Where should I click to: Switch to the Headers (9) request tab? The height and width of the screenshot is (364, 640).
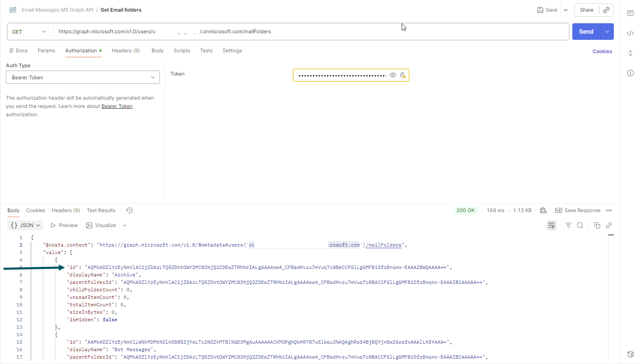125,51
